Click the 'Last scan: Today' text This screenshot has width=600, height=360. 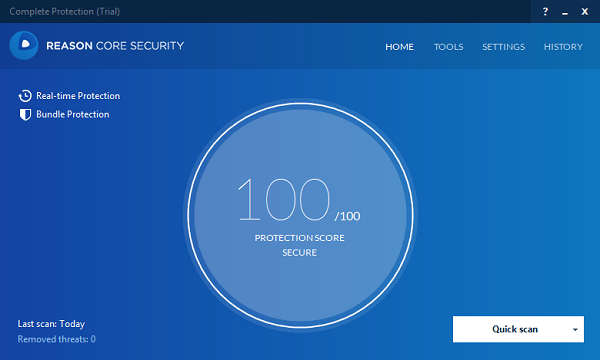[51, 324]
